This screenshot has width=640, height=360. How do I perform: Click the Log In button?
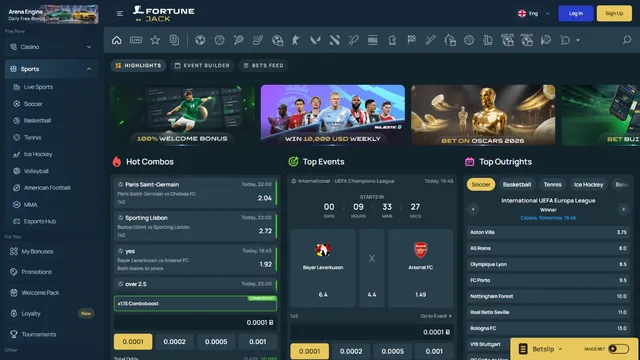[x=576, y=13]
